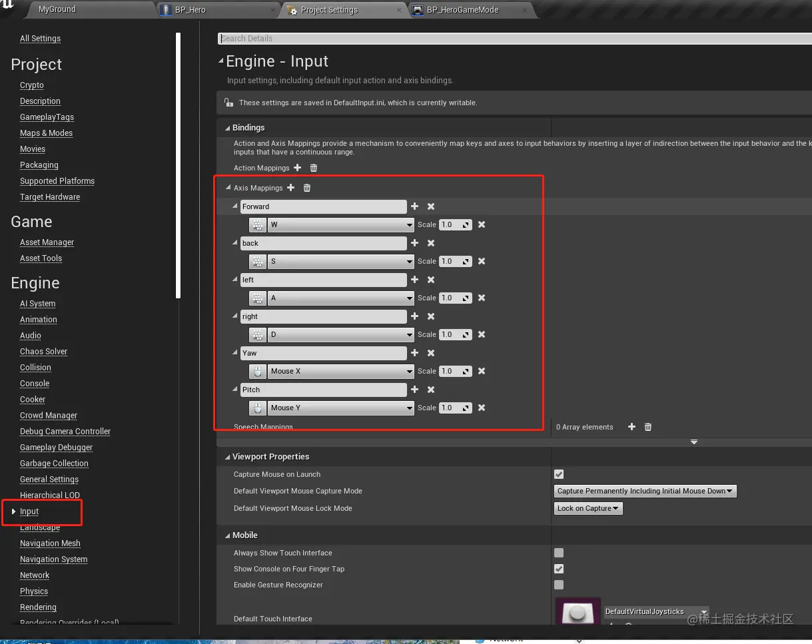Open the Lock on Capture dropdown
812x644 pixels.
(589, 509)
